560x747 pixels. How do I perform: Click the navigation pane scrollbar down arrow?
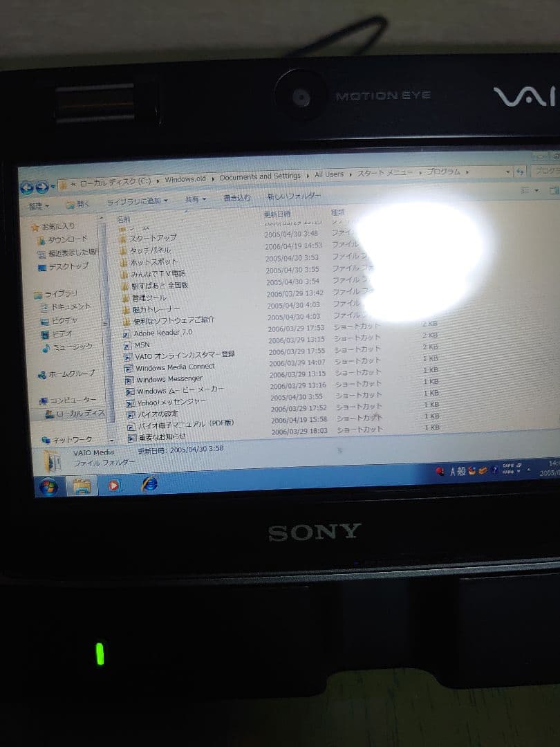pos(111,440)
